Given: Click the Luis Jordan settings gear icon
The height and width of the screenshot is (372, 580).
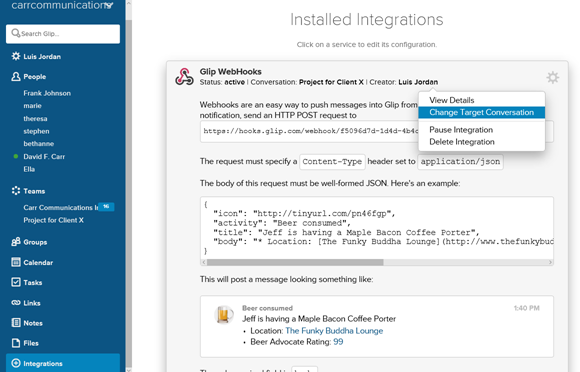Looking at the screenshot, I should pos(16,56).
